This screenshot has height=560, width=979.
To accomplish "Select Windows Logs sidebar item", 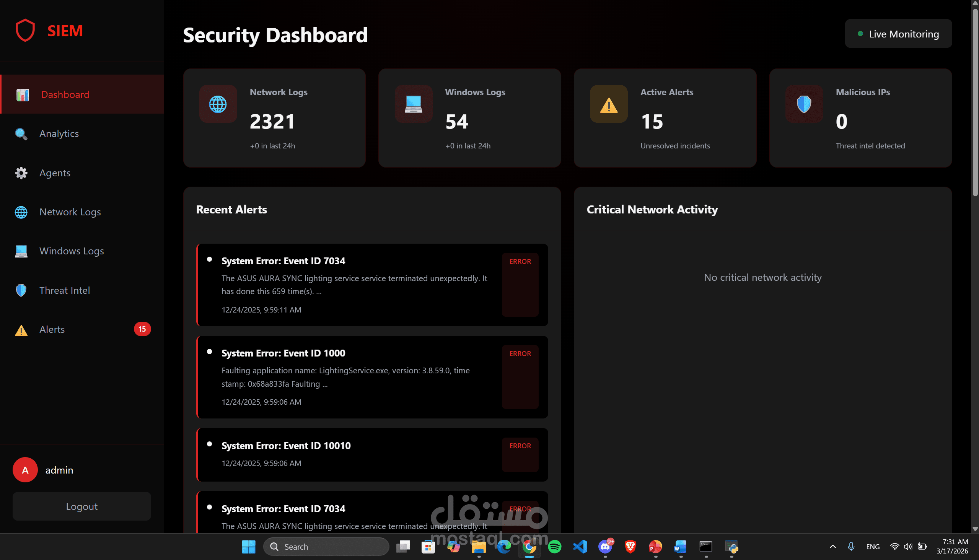I will [72, 251].
